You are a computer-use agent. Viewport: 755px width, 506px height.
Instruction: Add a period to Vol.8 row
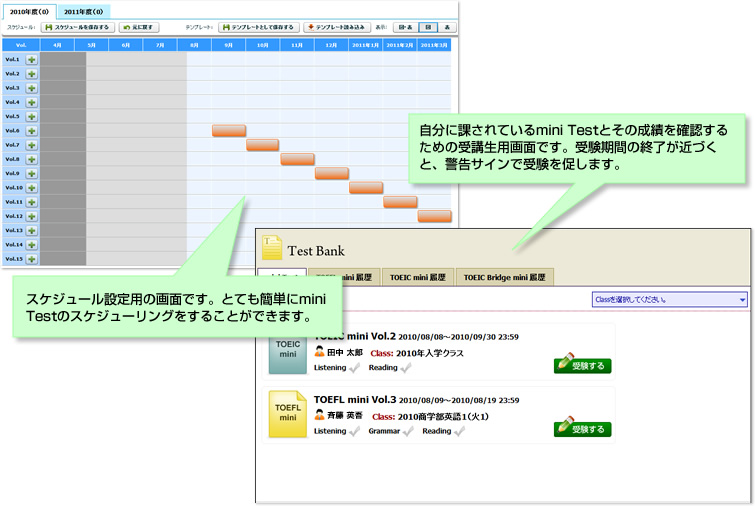pyautogui.click(x=32, y=159)
